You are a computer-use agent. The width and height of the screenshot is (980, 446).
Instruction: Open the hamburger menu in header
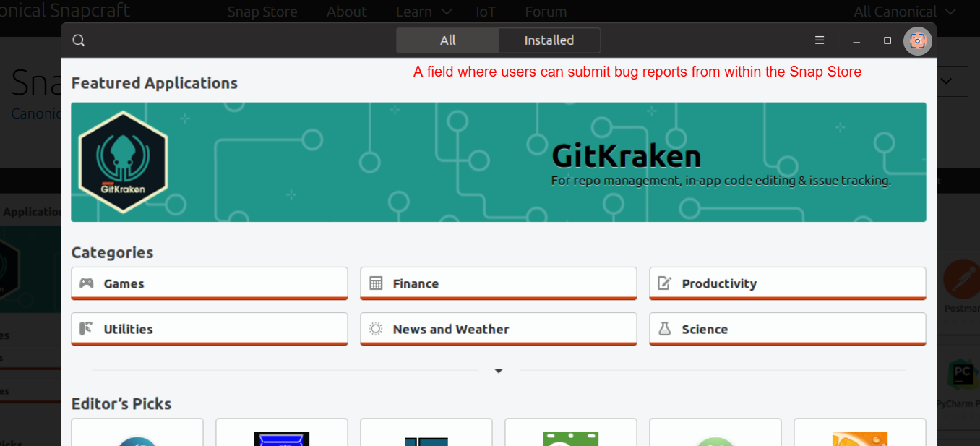[820, 40]
